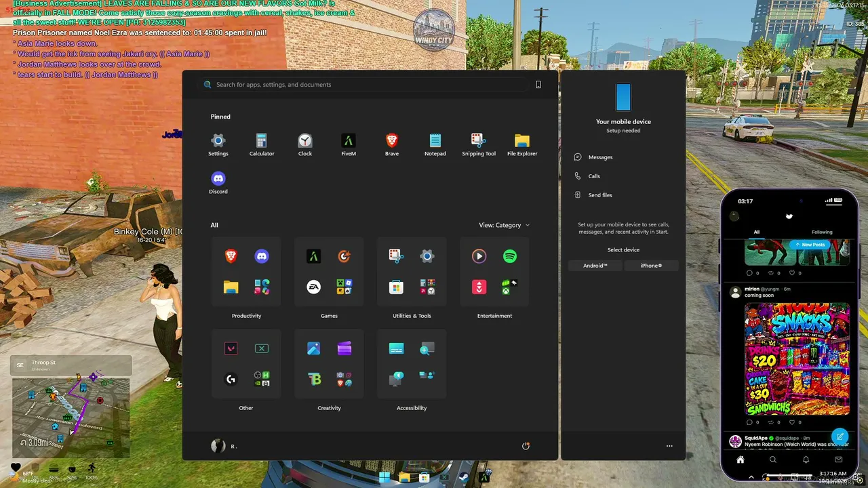
Task: Open the three-dots menu in phone panel
Action: (669, 446)
